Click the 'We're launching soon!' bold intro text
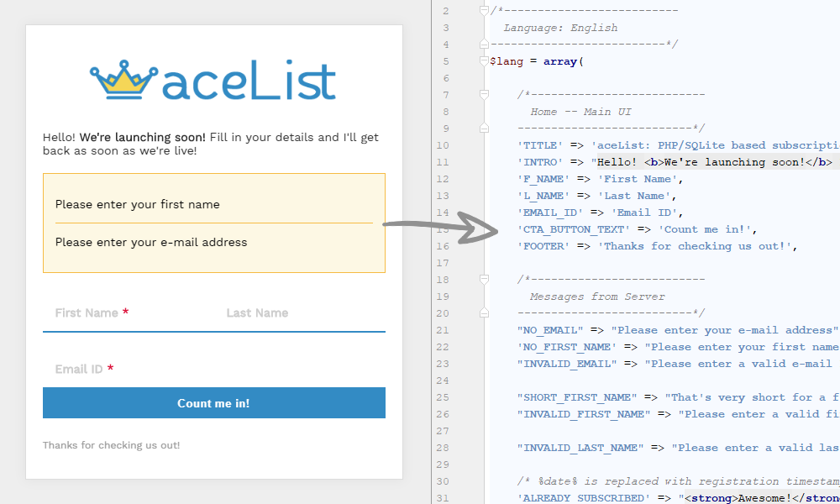840x504 pixels. (x=143, y=137)
